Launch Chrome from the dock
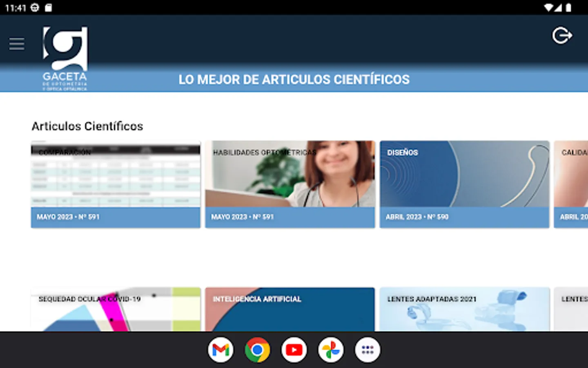The image size is (588, 368). [x=257, y=350]
